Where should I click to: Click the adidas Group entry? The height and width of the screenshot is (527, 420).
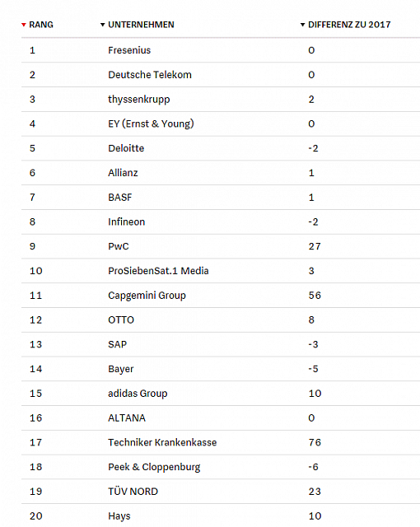[138, 394]
